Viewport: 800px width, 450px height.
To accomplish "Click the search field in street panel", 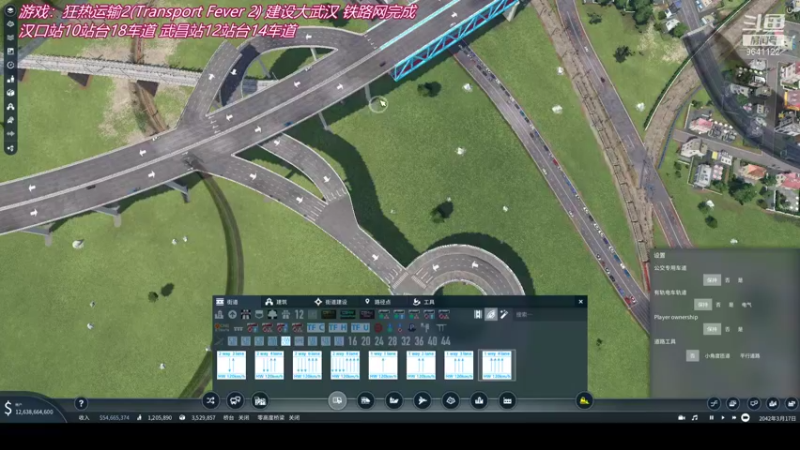I will tap(548, 315).
